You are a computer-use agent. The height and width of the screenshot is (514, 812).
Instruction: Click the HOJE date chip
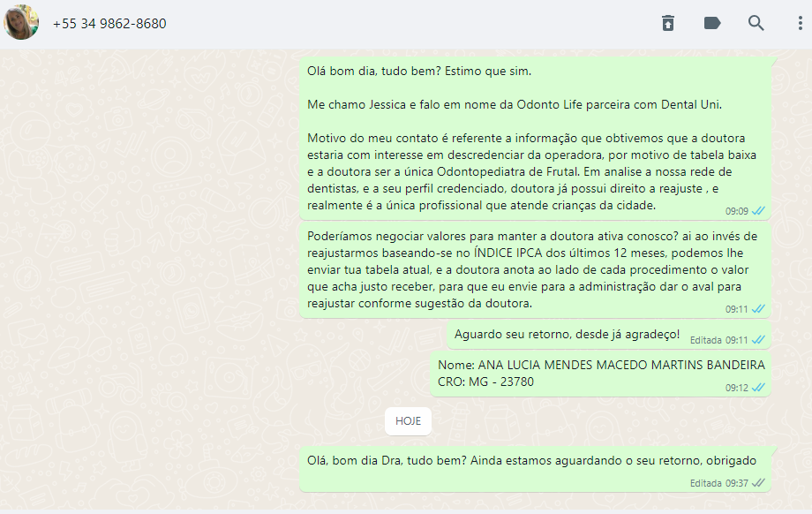[408, 421]
